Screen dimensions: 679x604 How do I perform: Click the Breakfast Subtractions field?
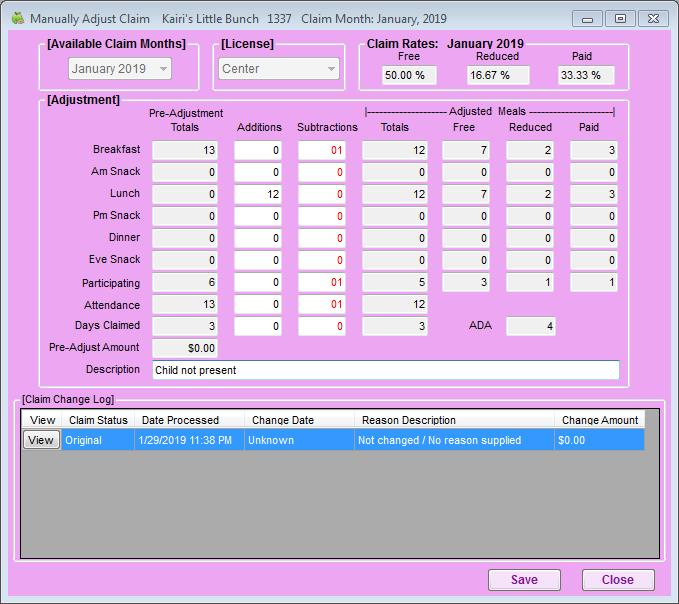321,150
